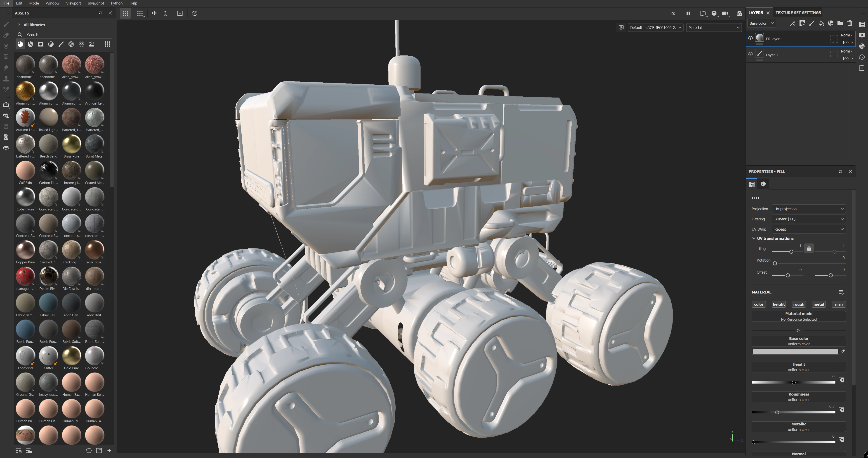This screenshot has width=868, height=458.
Task: Filter assets by smart materials icon
Action: click(x=30, y=44)
